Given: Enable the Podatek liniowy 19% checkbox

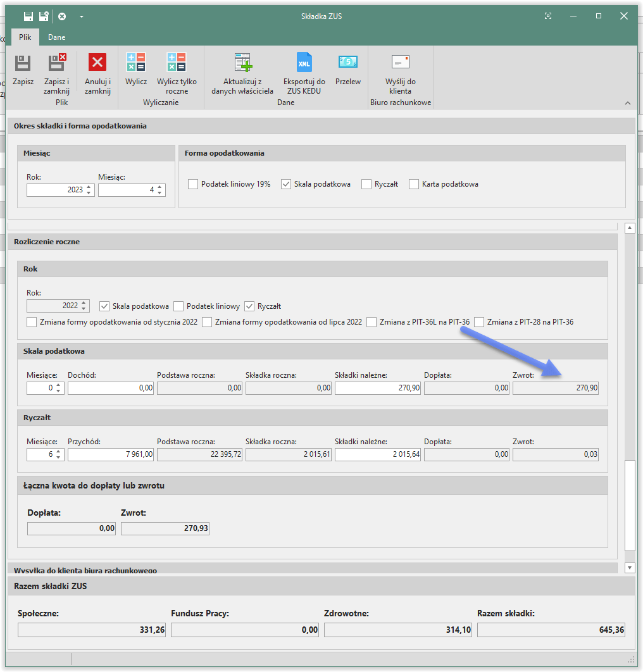Looking at the screenshot, I should pos(194,184).
